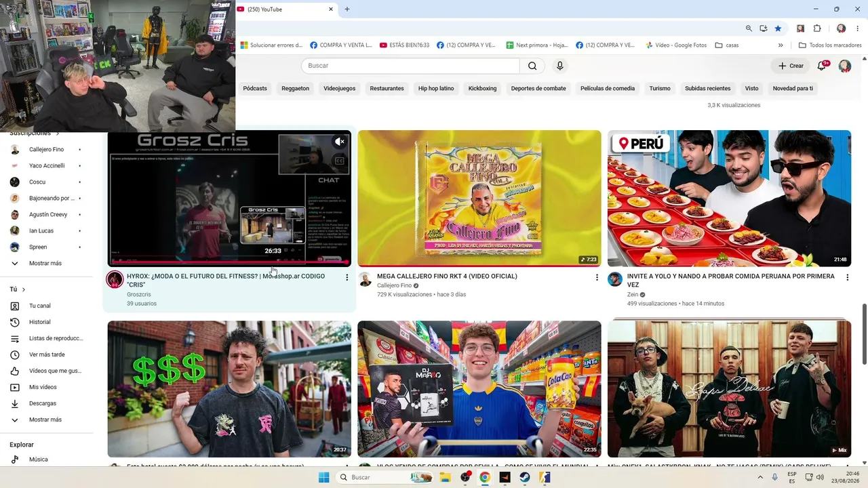Open Chrome three-dot menu
Screen dimensions: 868x488
click(857, 28)
